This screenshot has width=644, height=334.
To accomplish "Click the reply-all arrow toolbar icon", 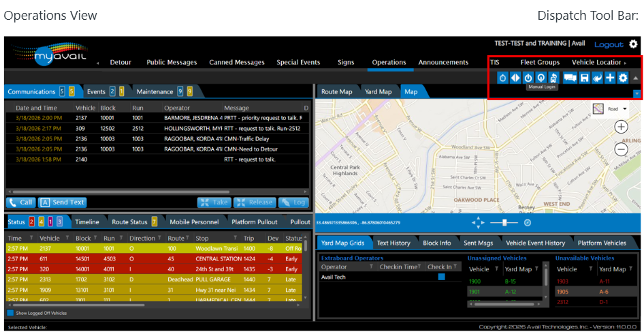I will (597, 78).
